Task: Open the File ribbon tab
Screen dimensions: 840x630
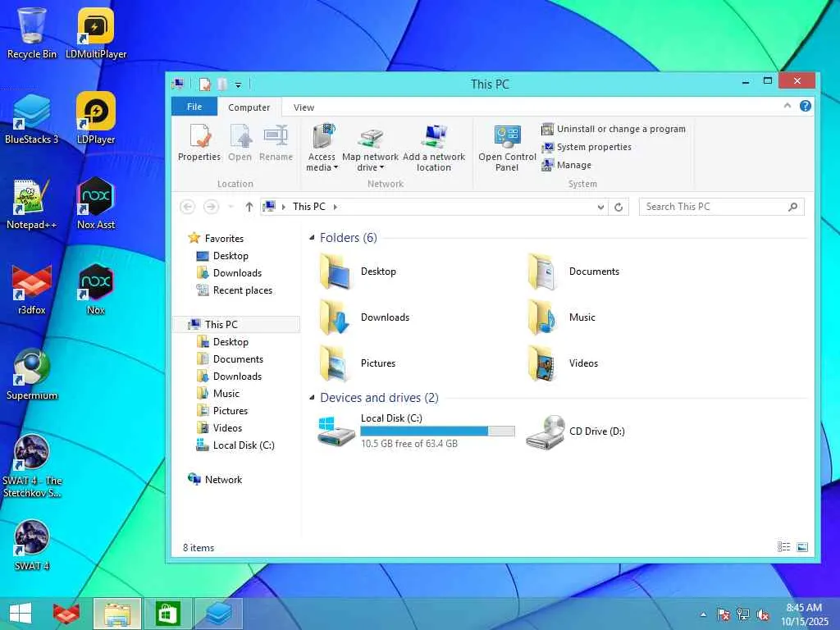Action: pos(194,107)
